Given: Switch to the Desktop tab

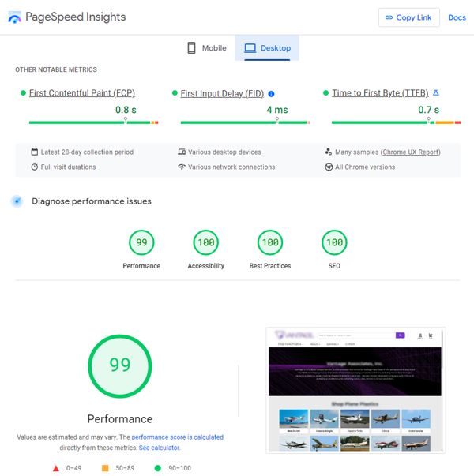Looking at the screenshot, I should point(267,48).
